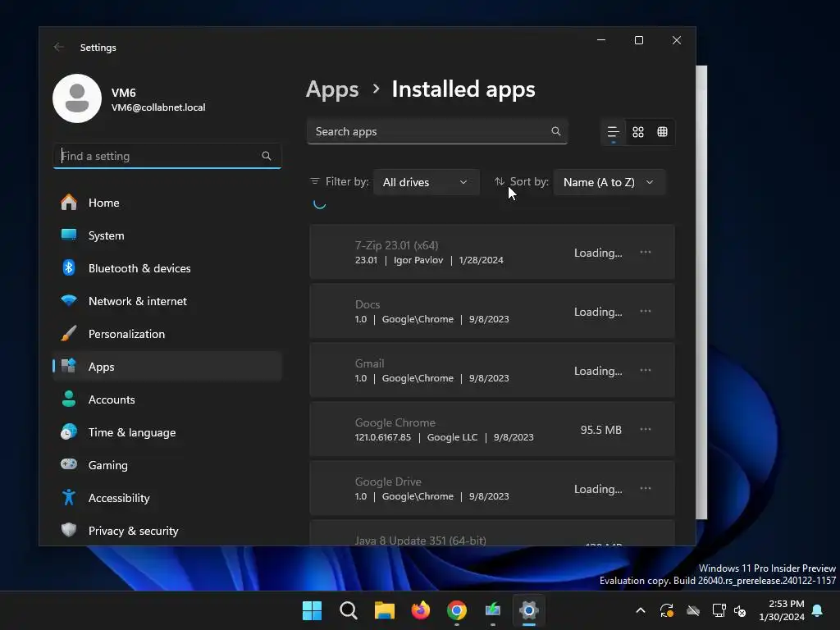Launch Firefox from taskbar

tap(421, 610)
